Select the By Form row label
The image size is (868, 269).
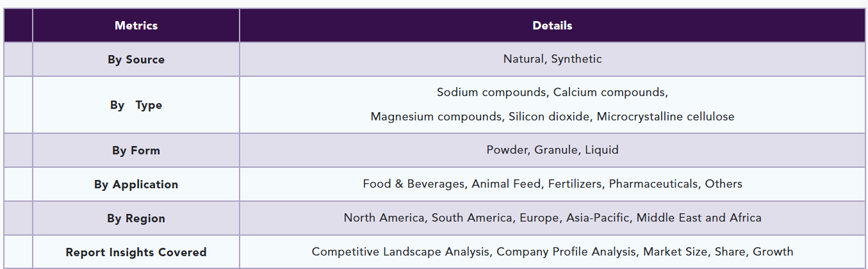[x=136, y=151]
